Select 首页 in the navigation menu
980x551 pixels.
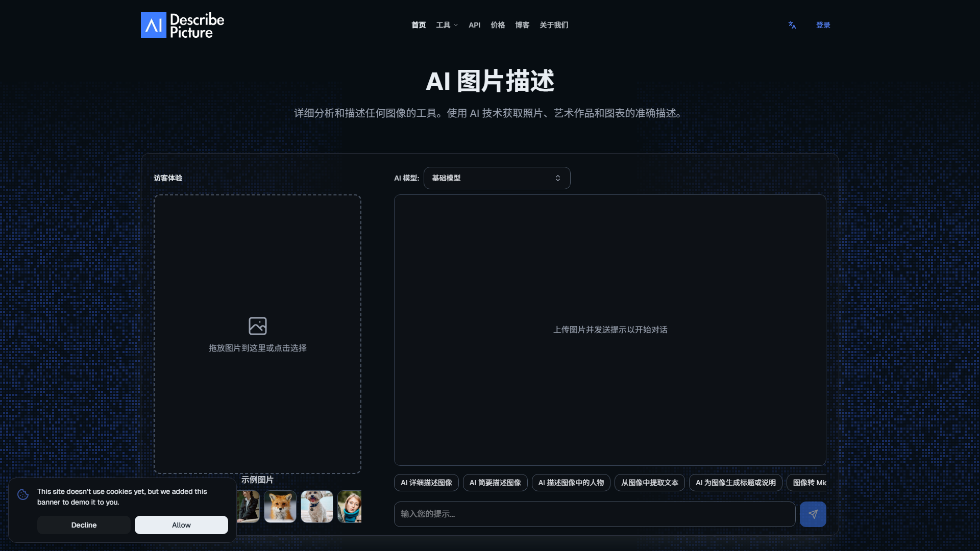coord(418,24)
